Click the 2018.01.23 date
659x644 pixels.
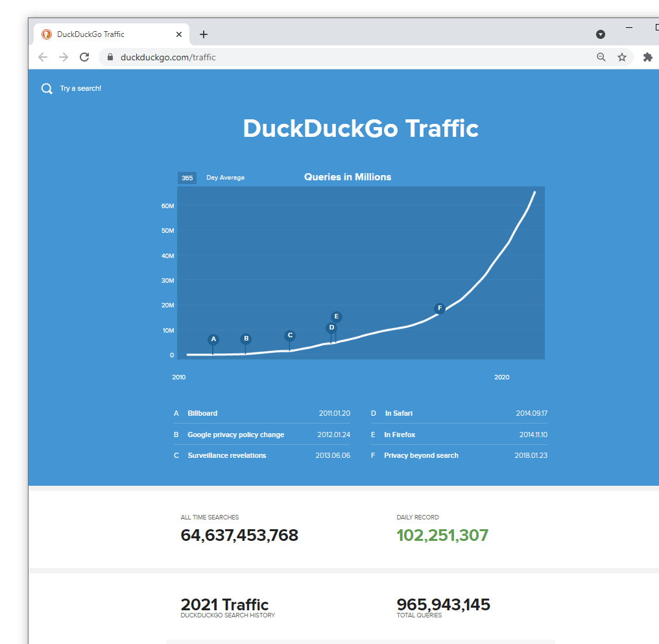click(531, 455)
